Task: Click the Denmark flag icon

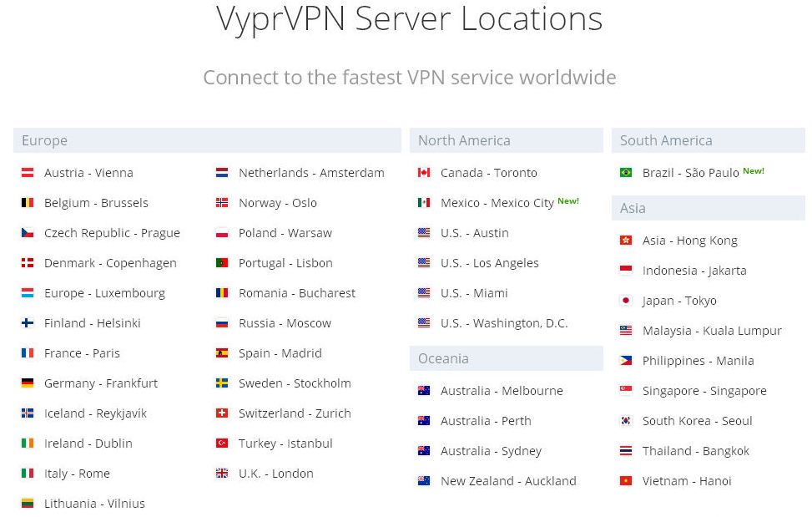Action: click(x=28, y=262)
